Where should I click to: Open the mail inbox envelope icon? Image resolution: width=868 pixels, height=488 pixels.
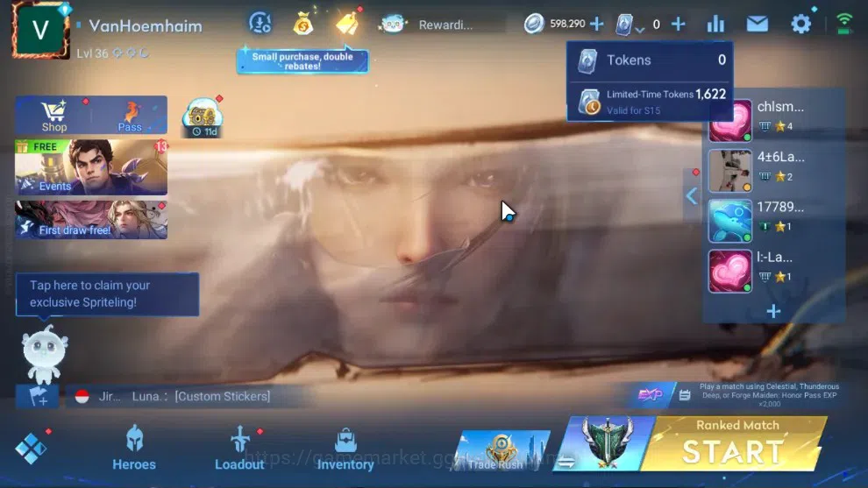coord(758,24)
